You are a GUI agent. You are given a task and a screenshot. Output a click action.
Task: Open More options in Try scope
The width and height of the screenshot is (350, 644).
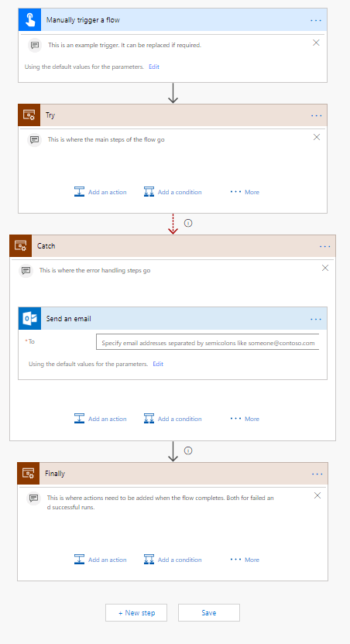pyautogui.click(x=245, y=192)
